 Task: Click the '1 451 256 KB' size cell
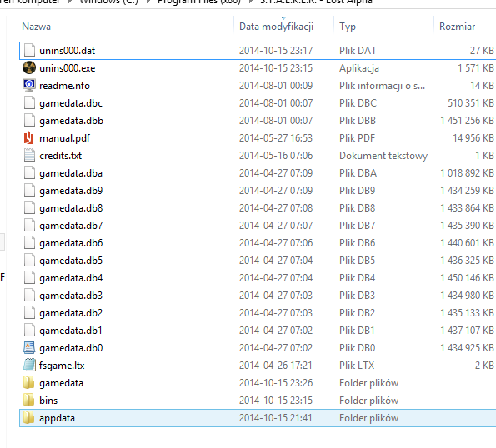point(467,121)
